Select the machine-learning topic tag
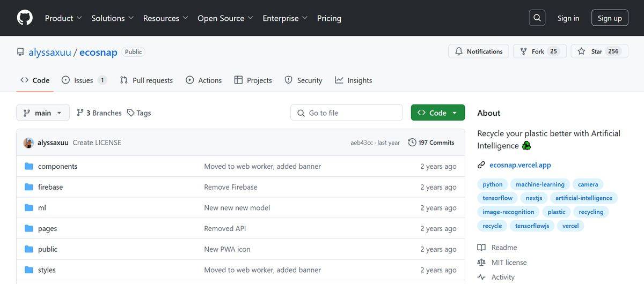The height and width of the screenshot is (284, 644). [x=540, y=184]
